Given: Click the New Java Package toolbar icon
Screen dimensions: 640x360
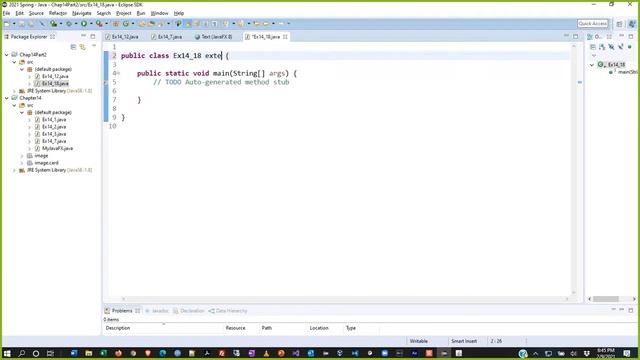Looking at the screenshot, I should 116,24.
